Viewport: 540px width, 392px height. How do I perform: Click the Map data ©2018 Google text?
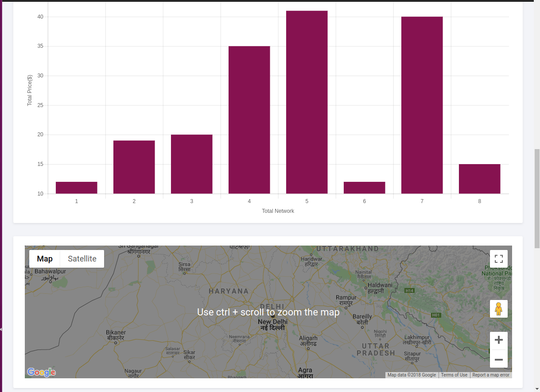[412, 375]
